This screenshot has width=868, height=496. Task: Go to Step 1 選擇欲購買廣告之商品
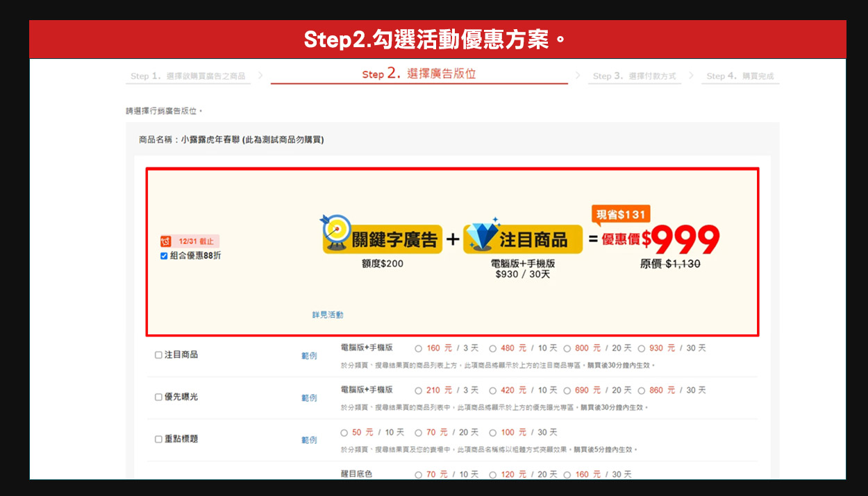point(187,76)
